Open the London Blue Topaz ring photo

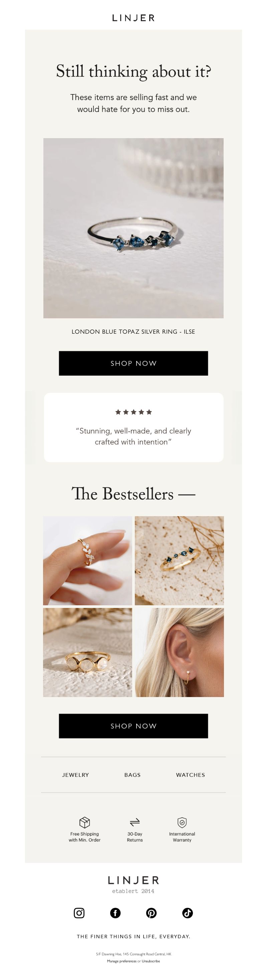click(133, 228)
